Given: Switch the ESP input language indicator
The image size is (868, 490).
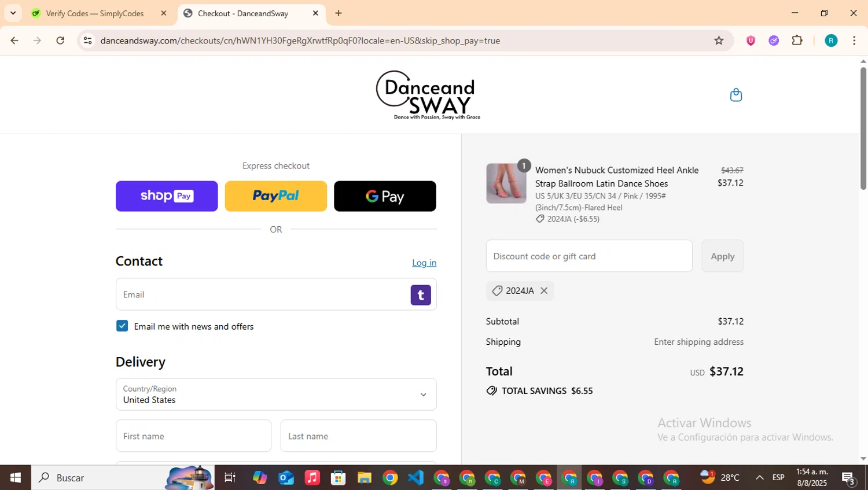Looking at the screenshot, I should [x=778, y=478].
